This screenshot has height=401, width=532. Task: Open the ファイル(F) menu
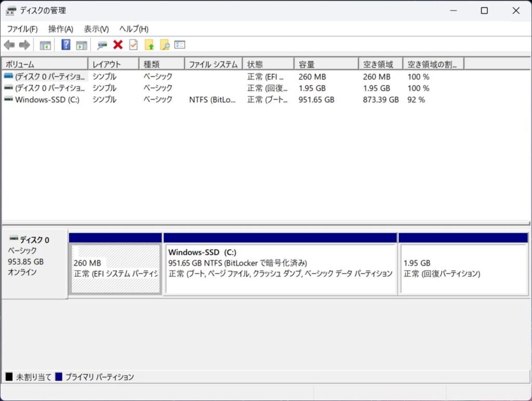(22, 29)
